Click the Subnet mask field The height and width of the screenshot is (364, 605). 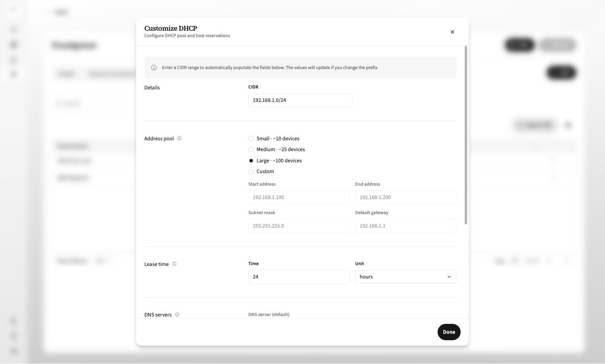pos(299,226)
